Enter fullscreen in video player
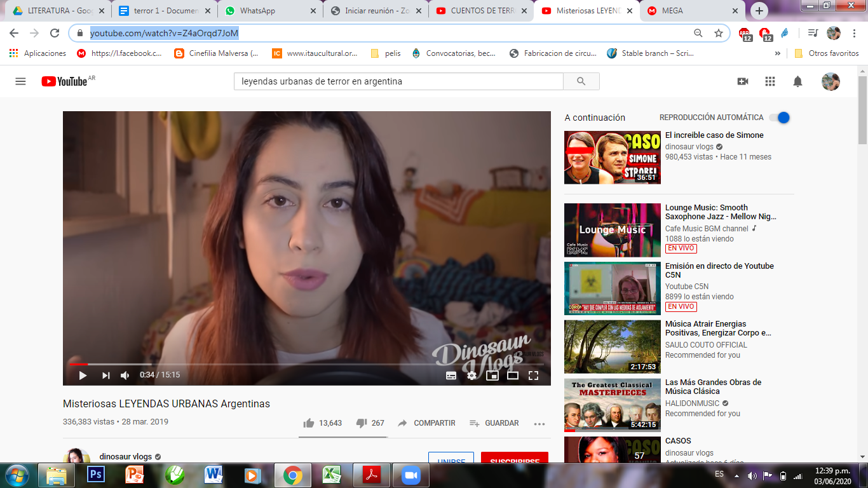The width and height of the screenshot is (868, 488). tap(534, 375)
